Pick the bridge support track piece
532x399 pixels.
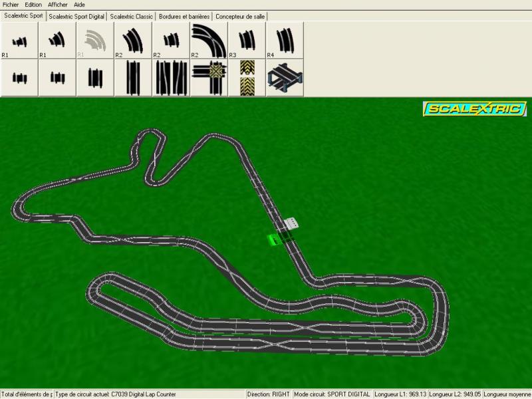tap(285, 78)
